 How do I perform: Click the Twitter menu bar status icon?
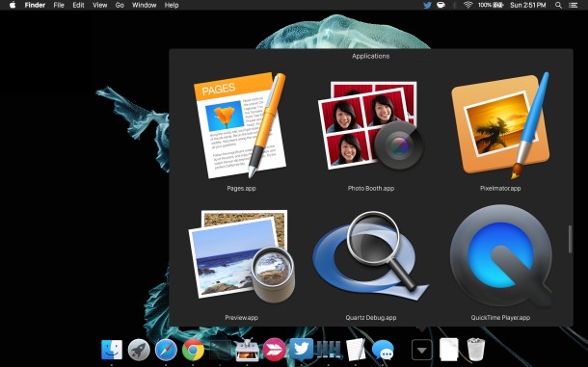(x=427, y=5)
